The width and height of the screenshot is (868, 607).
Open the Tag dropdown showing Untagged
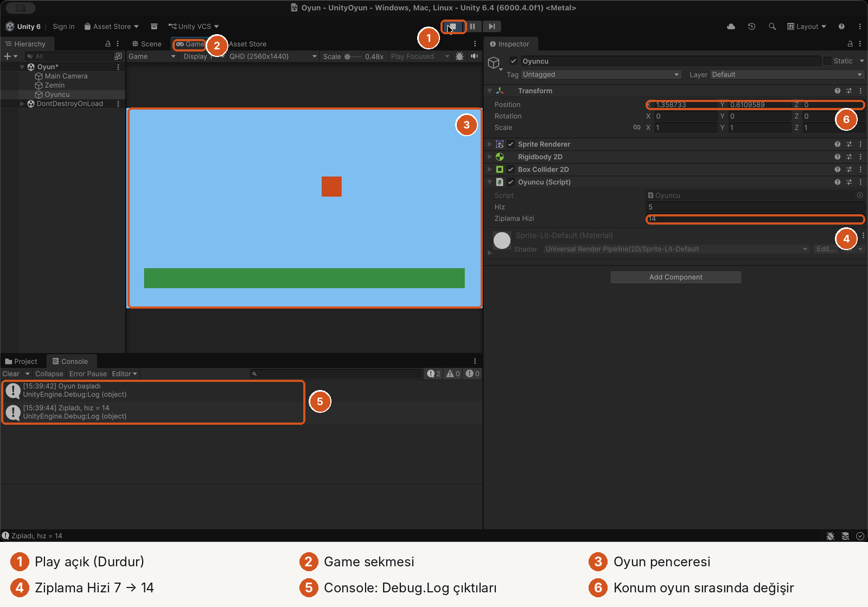pos(601,75)
